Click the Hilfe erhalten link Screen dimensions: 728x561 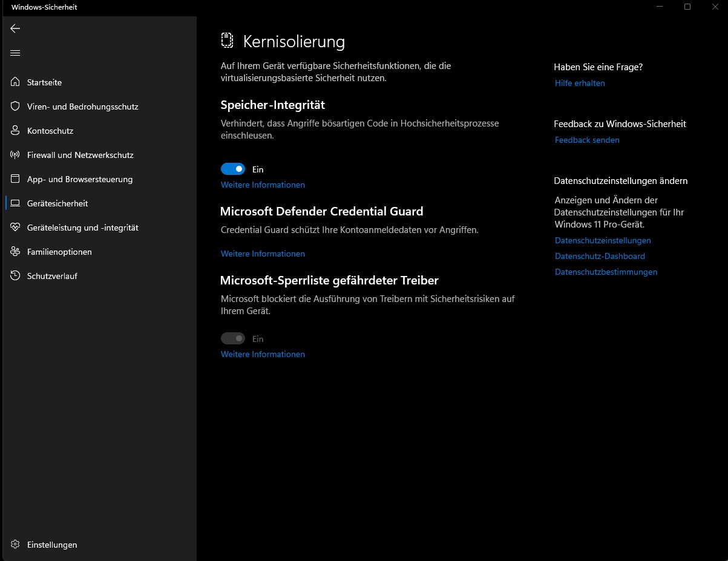(x=580, y=83)
